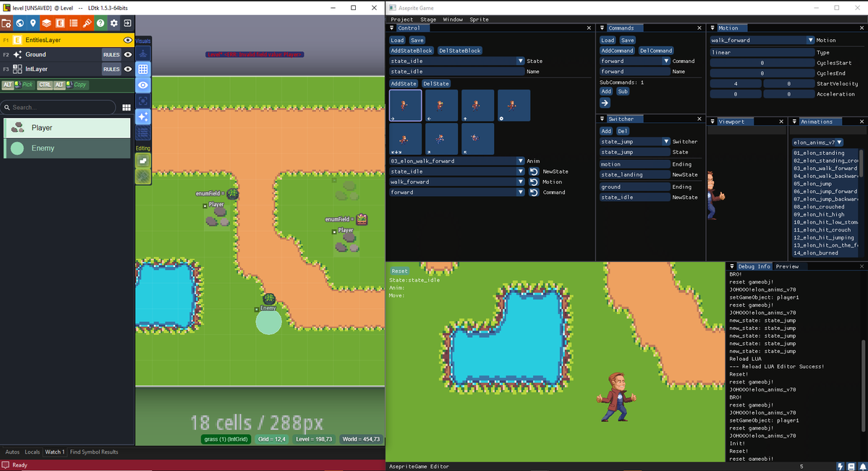This screenshot has width=868, height=471.
Task: Toggle the eye details visual option
Action: [143, 85]
